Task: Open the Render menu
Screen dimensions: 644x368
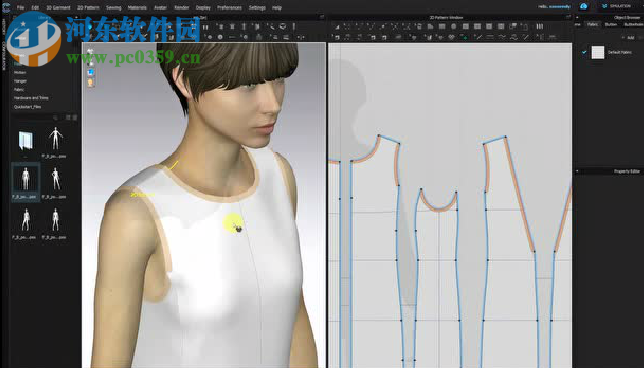Action: 182,7
